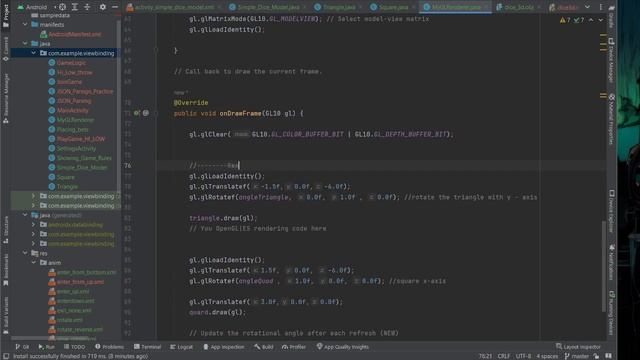The image size is (640, 360).
Task: Open MainActivity class in project tree
Action: [72, 110]
